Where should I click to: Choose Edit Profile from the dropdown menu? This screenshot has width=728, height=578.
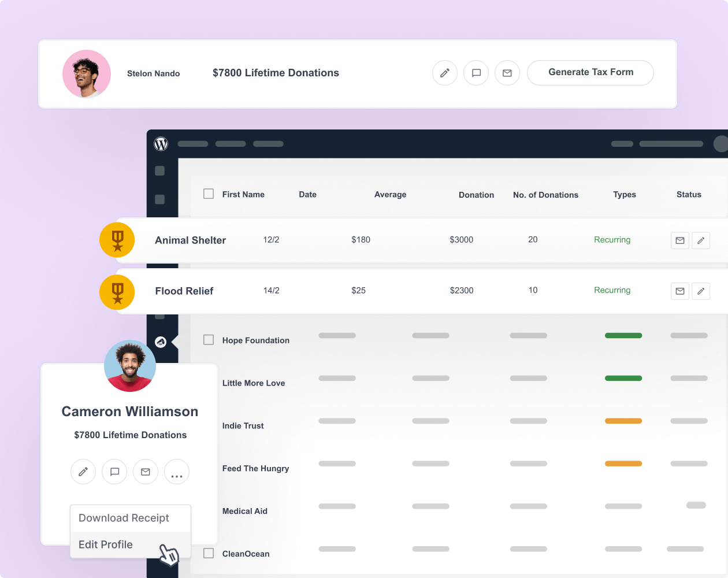coord(106,544)
